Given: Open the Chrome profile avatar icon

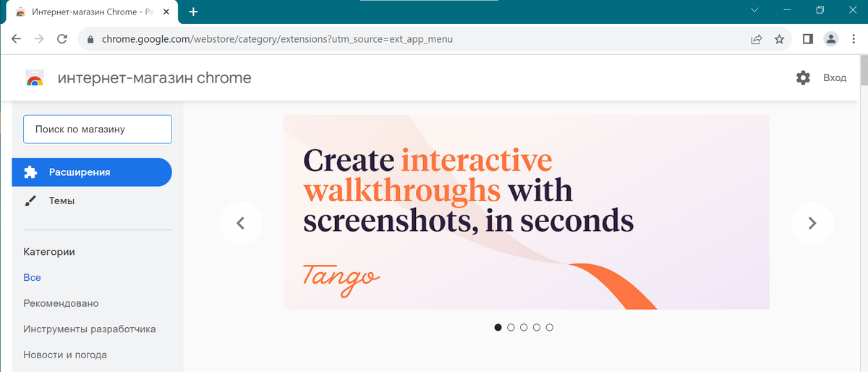Looking at the screenshot, I should coord(831,39).
